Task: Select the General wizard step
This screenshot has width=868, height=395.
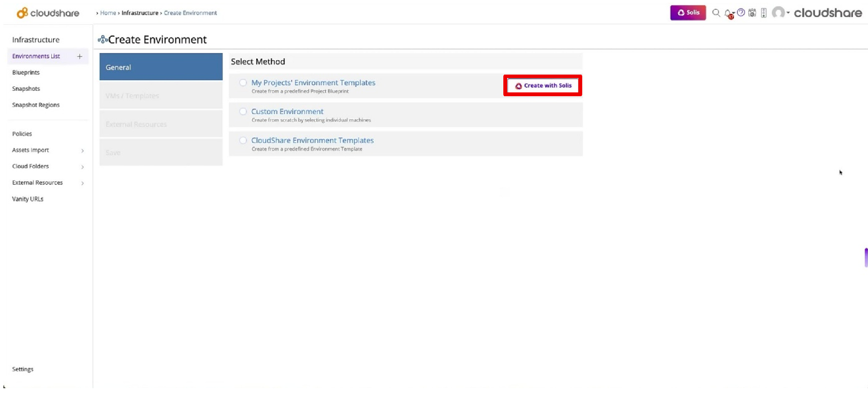Action: point(161,67)
